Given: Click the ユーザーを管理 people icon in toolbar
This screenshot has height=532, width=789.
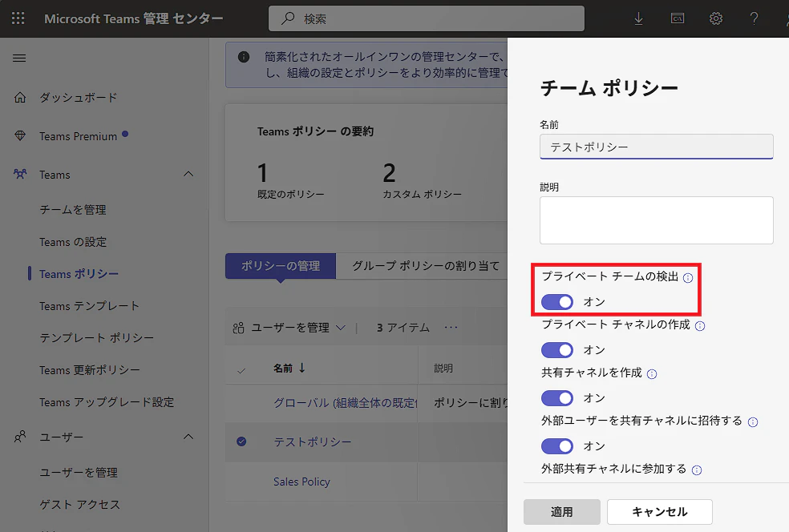Looking at the screenshot, I should (x=238, y=328).
